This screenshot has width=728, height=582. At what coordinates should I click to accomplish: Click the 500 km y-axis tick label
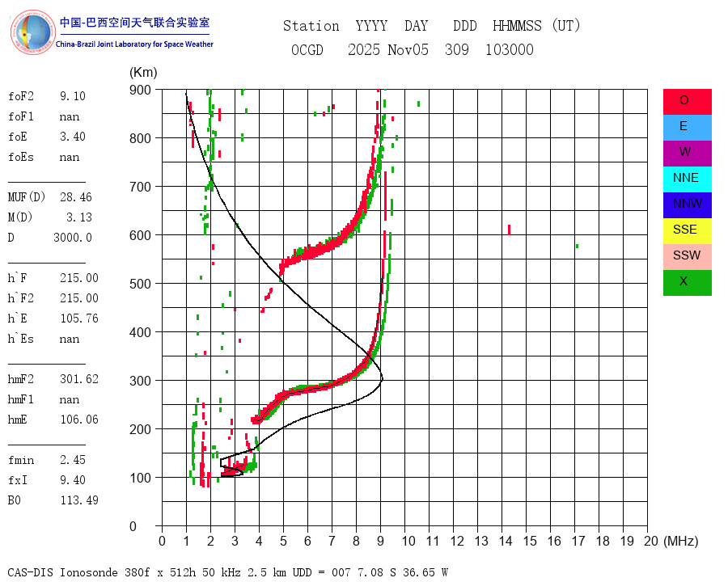tap(140, 284)
